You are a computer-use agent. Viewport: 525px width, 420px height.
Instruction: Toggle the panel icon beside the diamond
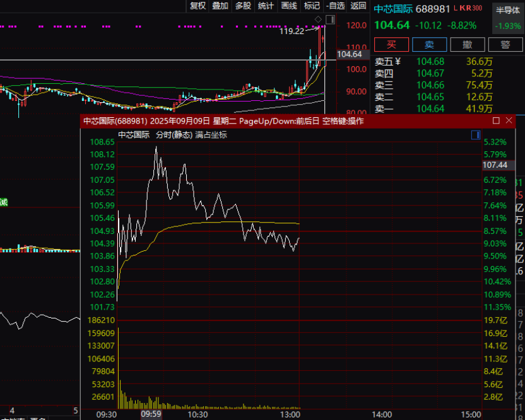[330, 20]
